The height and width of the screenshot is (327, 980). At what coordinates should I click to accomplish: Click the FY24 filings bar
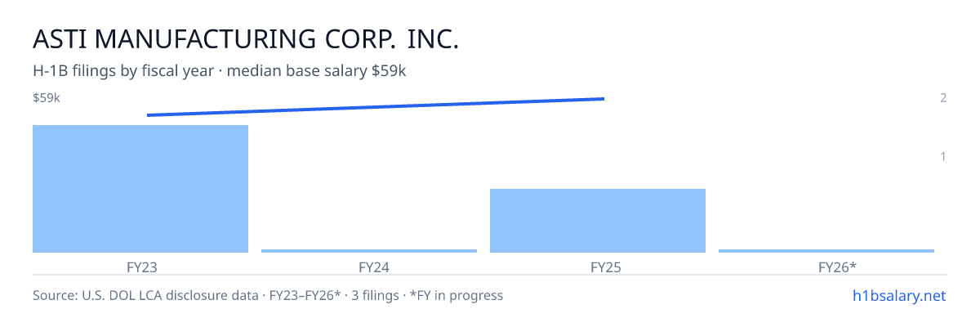(x=369, y=251)
